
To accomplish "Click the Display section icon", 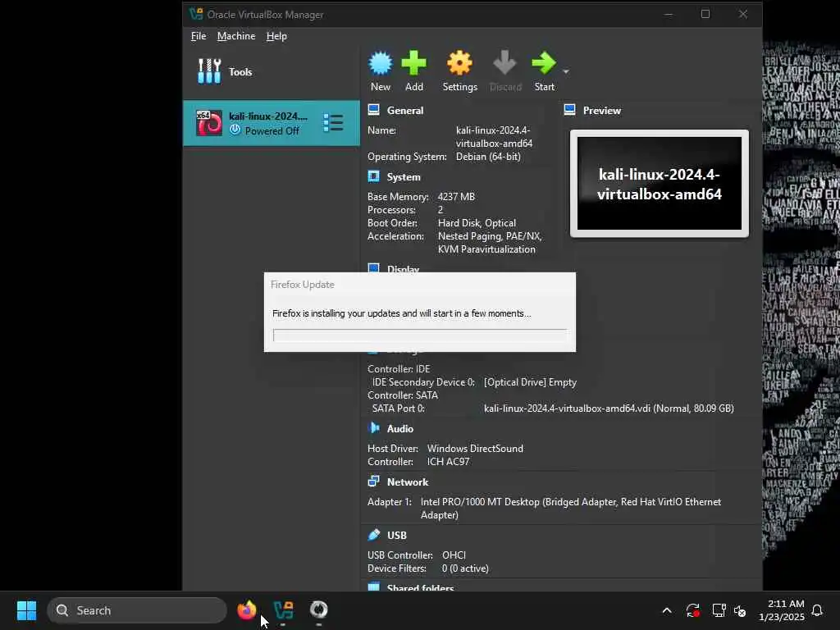I will click(374, 268).
